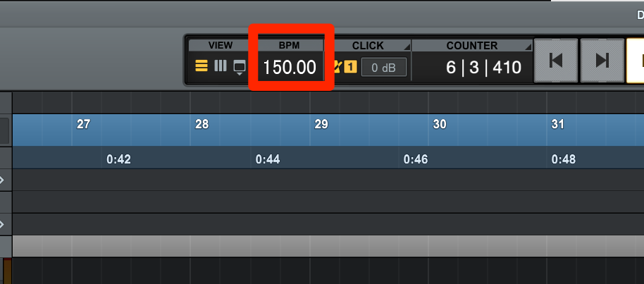Click the COUNTER header label
Viewport: 644px width, 284px height.
coord(472,46)
